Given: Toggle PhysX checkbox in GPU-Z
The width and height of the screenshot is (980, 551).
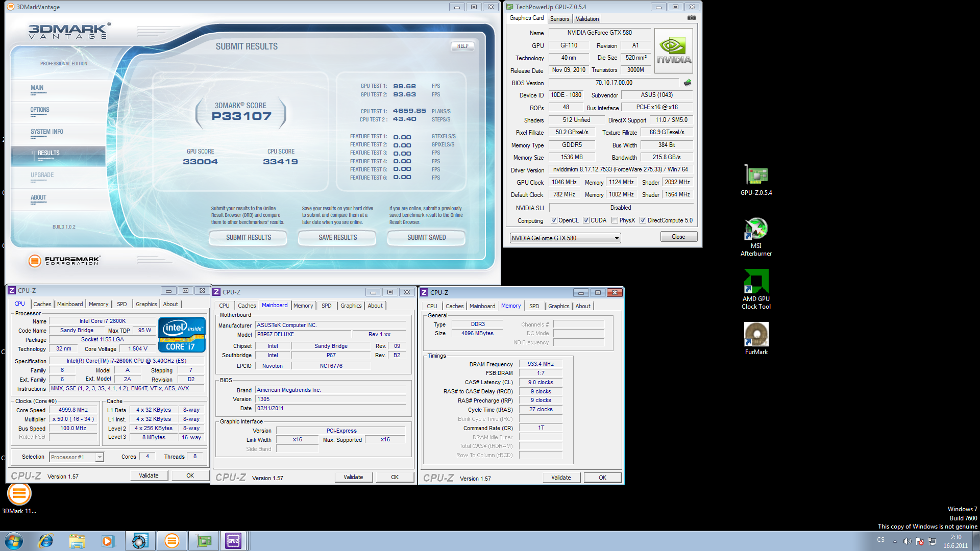Looking at the screenshot, I should click(615, 220).
